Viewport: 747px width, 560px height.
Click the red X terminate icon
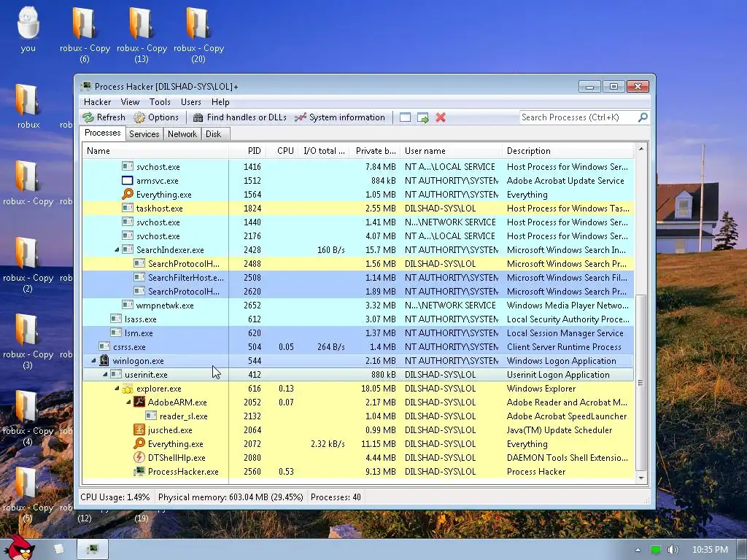[x=441, y=117]
